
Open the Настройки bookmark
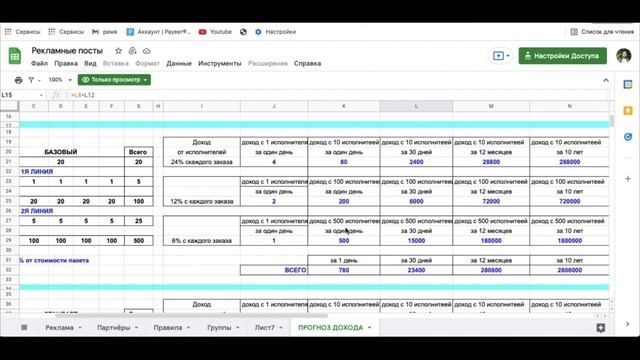coord(276,31)
